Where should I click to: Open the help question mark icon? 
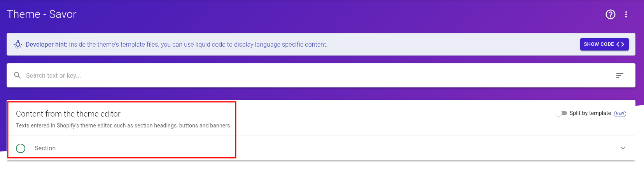coord(611,14)
